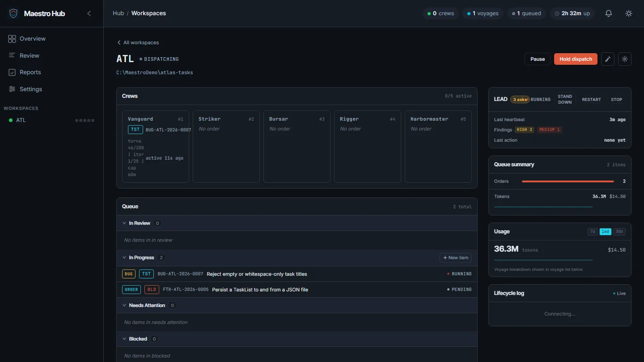The width and height of the screenshot is (644, 362).
Task: Toggle the theme sun icon in top bar
Action: point(629,13)
